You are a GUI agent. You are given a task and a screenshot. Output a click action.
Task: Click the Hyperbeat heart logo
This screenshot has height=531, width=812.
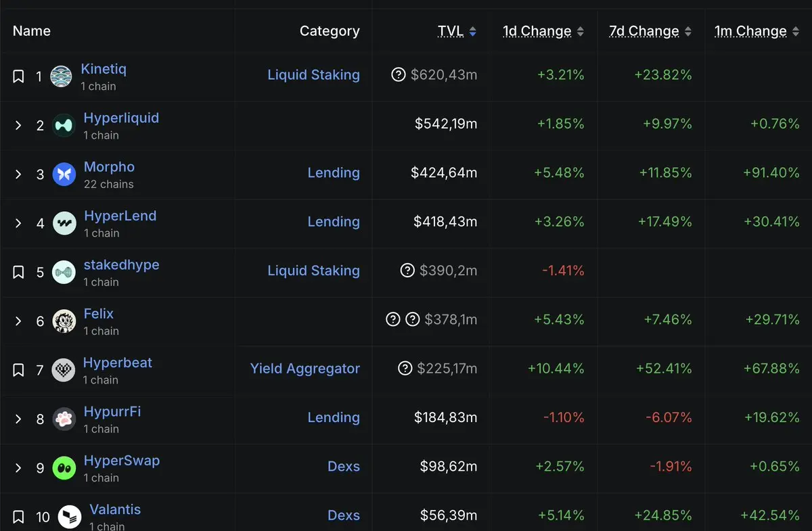(63, 370)
